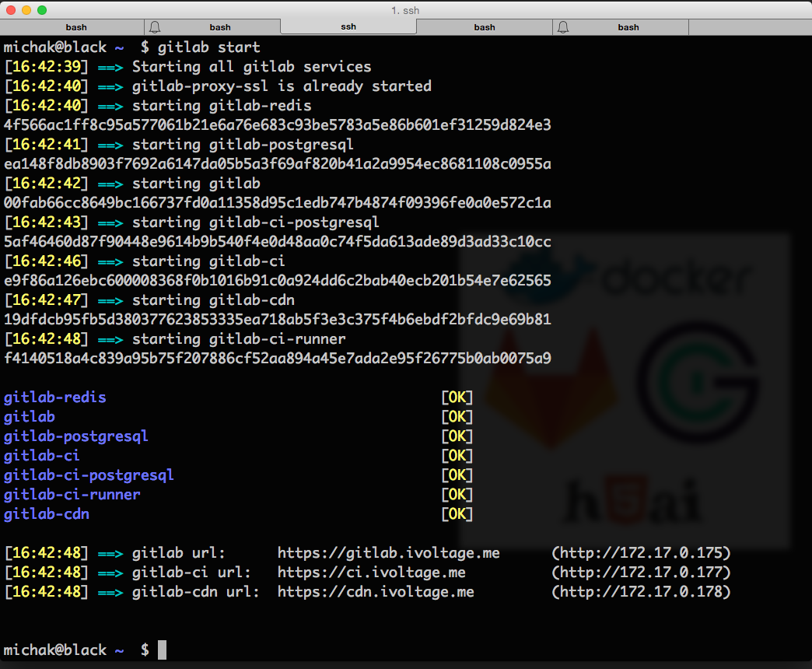Screen dimensions: 812x669
Task: Click the container hash beginning 00fab66c
Action: [x=278, y=202]
